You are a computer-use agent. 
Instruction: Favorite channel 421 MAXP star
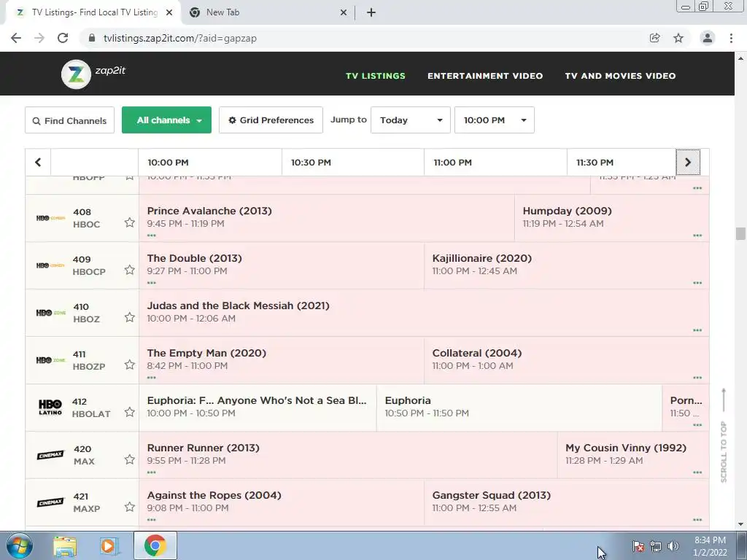click(130, 507)
